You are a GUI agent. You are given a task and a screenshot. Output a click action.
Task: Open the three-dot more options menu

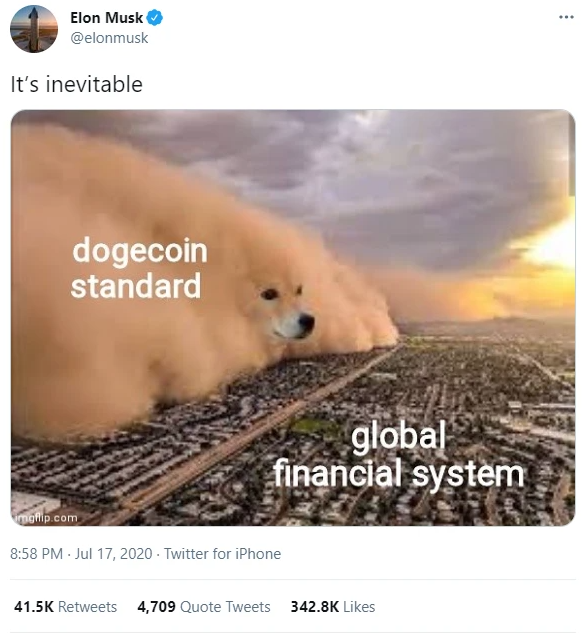(x=566, y=17)
